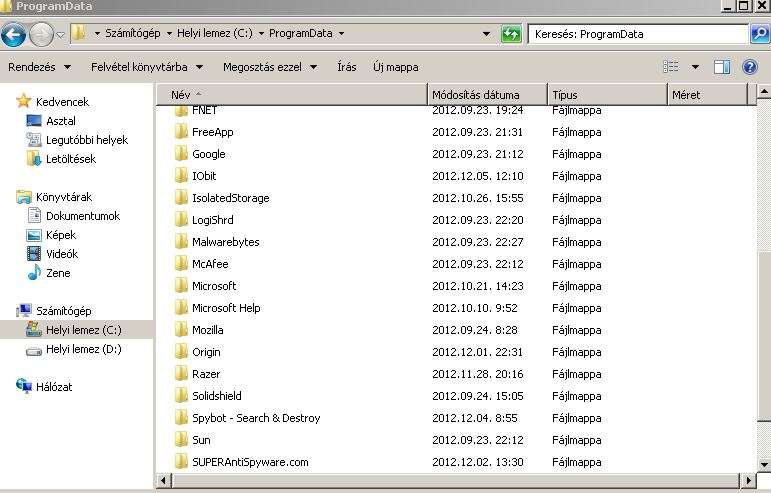The height and width of the screenshot is (493, 771).
Task: Open the Rendezés menu
Action: tap(39, 67)
